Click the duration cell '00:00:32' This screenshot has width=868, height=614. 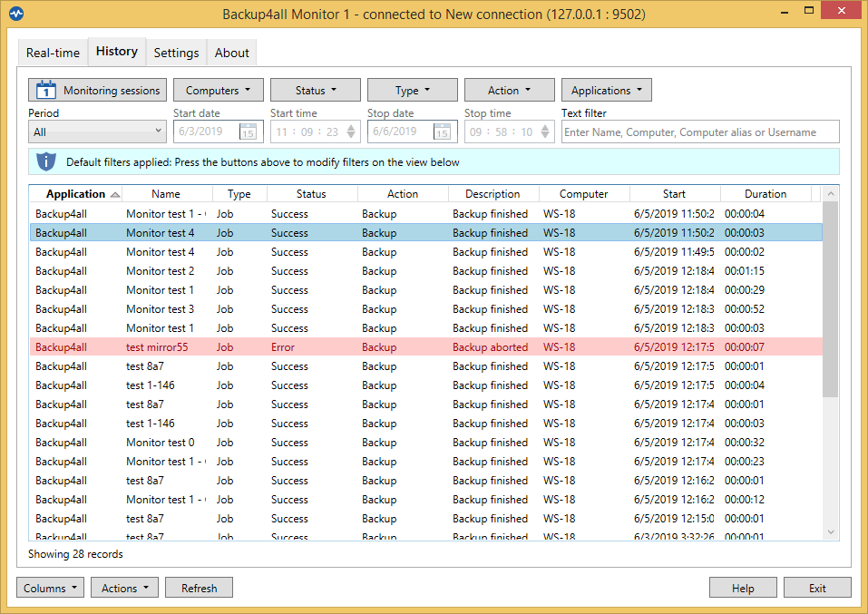click(x=745, y=443)
